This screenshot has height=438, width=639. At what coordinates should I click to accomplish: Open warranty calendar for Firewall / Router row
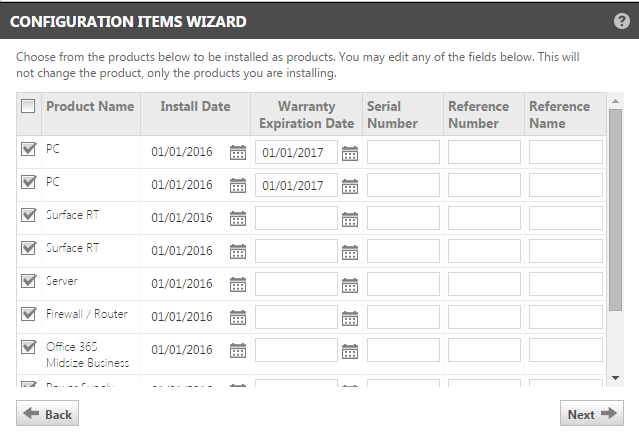pyautogui.click(x=350, y=318)
